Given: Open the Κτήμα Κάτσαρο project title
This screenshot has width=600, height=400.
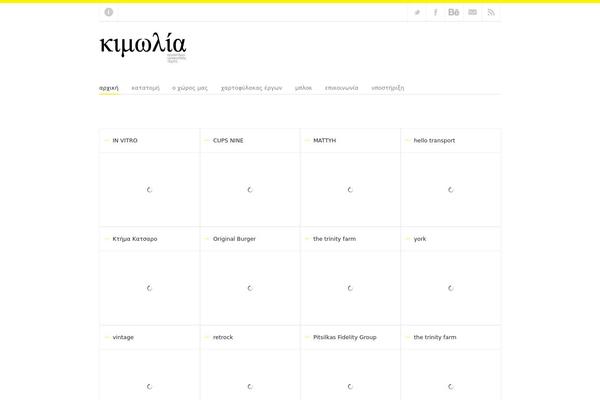Looking at the screenshot, I should pos(135,239).
